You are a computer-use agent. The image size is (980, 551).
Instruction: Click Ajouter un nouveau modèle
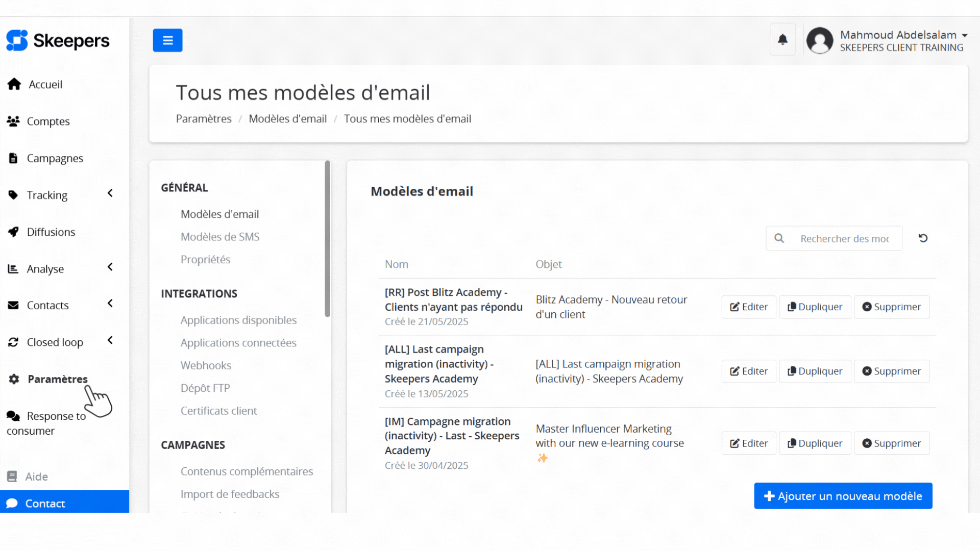843,495
